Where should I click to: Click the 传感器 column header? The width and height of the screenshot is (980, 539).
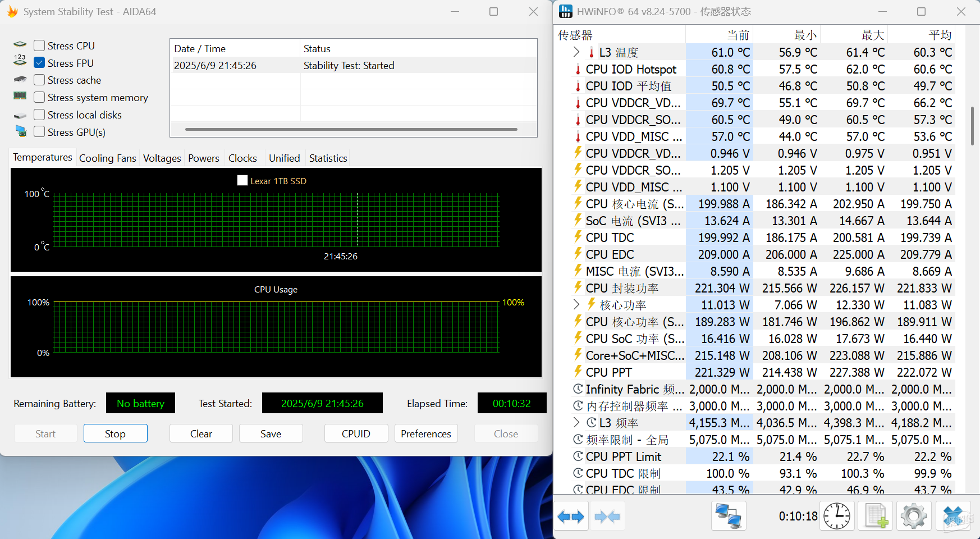tap(620, 35)
